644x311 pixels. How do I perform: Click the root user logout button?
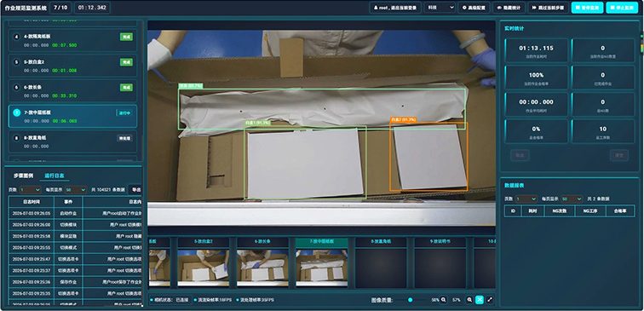coord(395,8)
